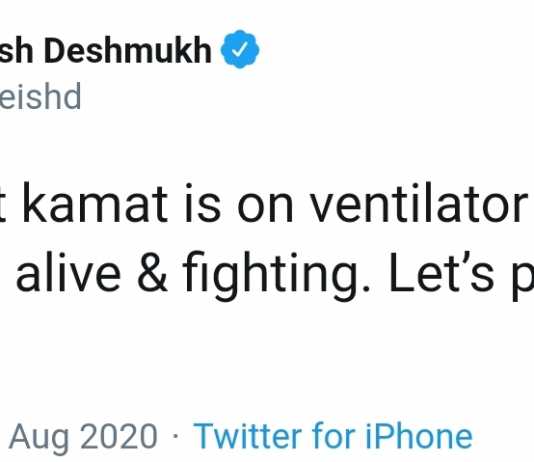Click the word alive in the tweet
534x462 pixels.
pos(68,271)
